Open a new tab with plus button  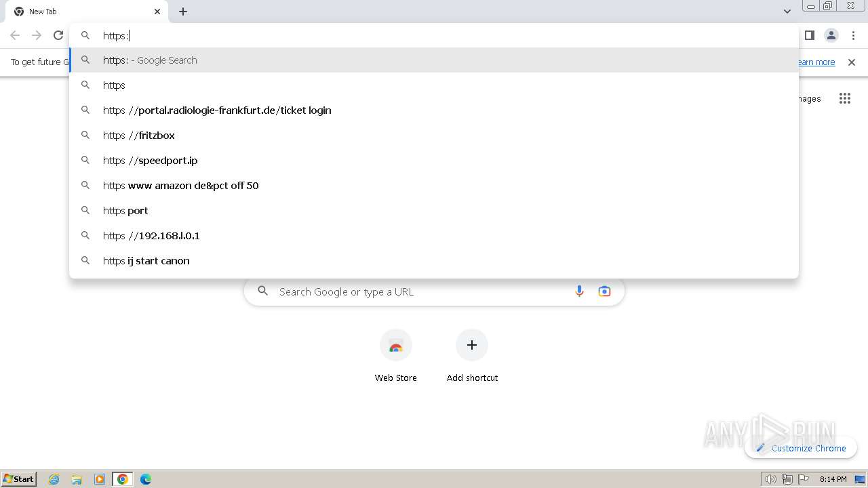click(183, 12)
